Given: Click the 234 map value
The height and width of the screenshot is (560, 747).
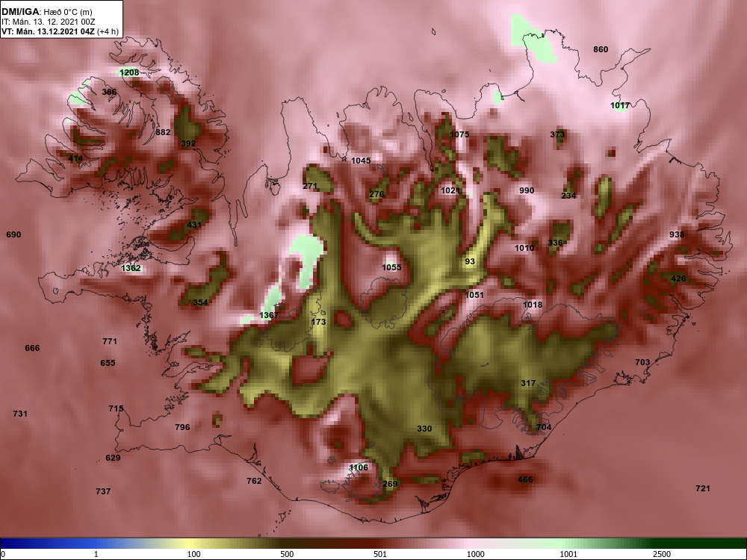Looking at the screenshot, I should (x=568, y=196).
